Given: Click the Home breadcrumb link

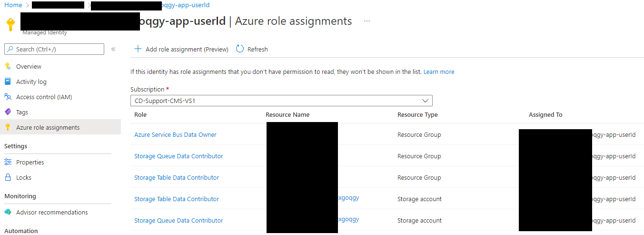Looking at the screenshot, I should pyautogui.click(x=13, y=5).
